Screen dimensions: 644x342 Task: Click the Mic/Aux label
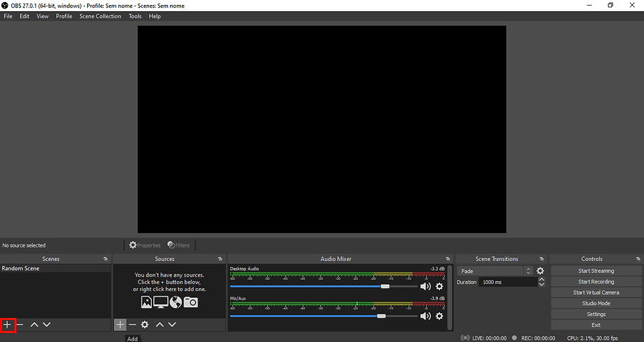238,298
